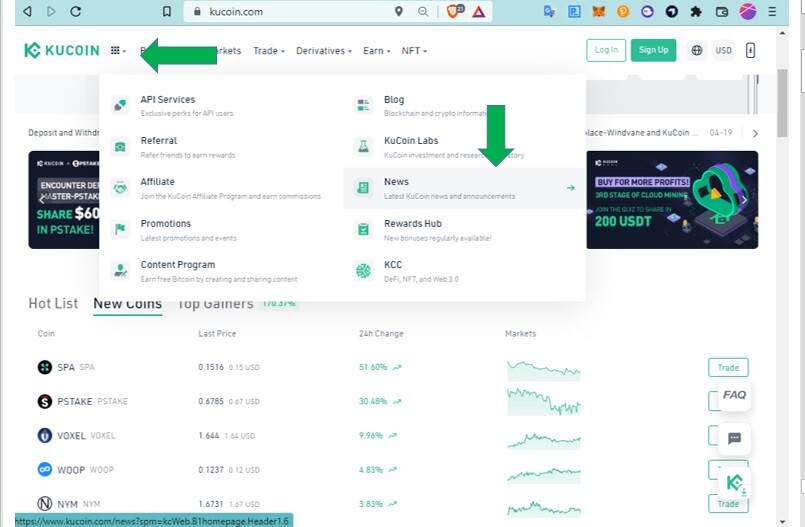The width and height of the screenshot is (805, 527).
Task: Select the WOOP coin row name
Action: tap(71, 470)
